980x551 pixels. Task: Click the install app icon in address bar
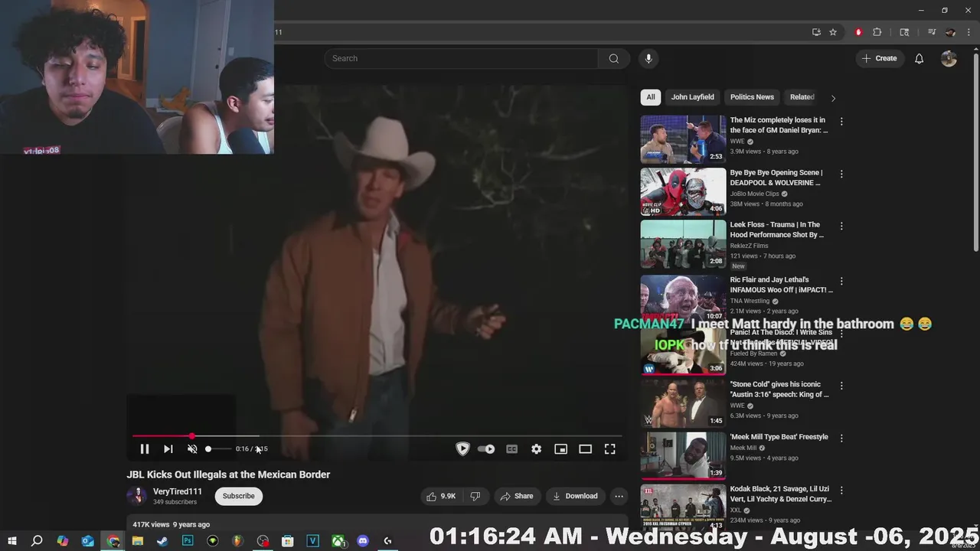coord(816,32)
